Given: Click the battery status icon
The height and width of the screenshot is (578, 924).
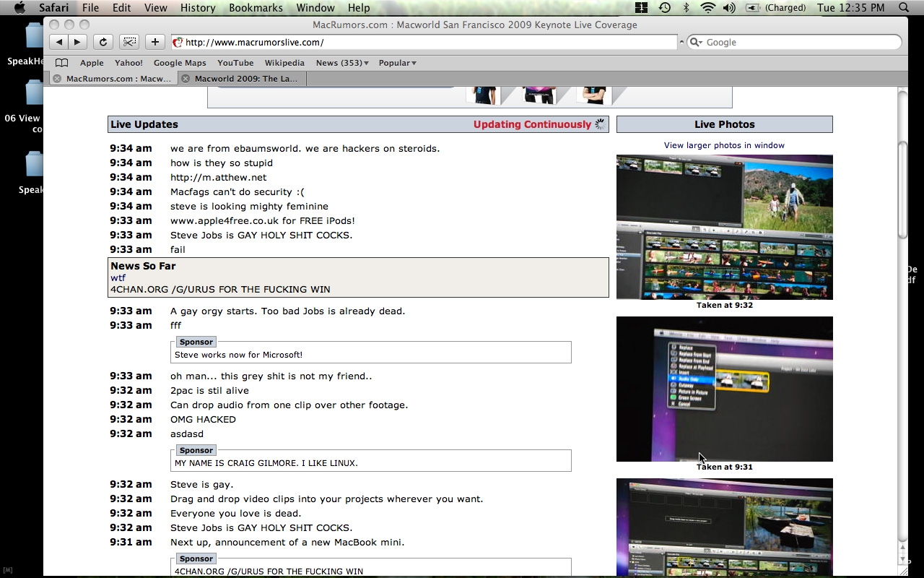Looking at the screenshot, I should [752, 8].
